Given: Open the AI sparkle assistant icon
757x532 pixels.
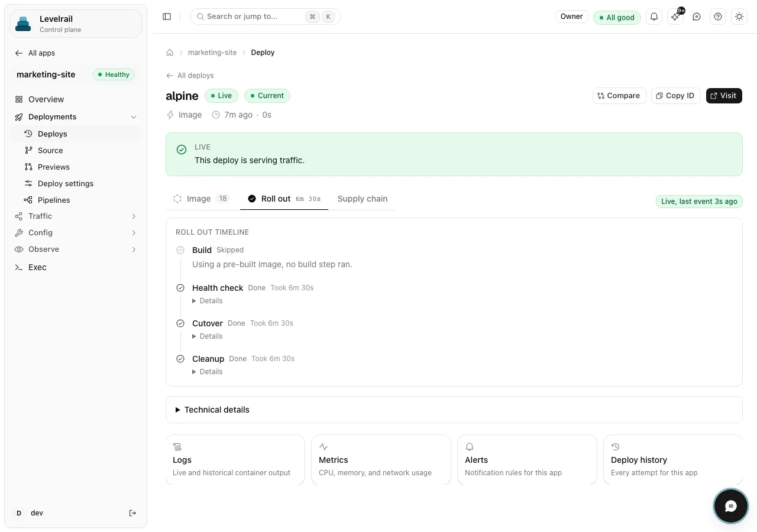Looking at the screenshot, I should pyautogui.click(x=675, y=17).
